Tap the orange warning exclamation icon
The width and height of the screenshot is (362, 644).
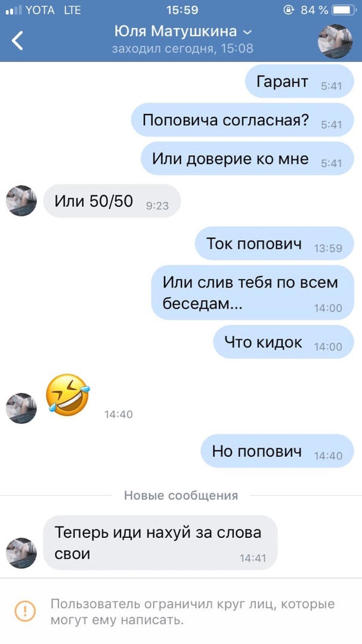point(26,611)
